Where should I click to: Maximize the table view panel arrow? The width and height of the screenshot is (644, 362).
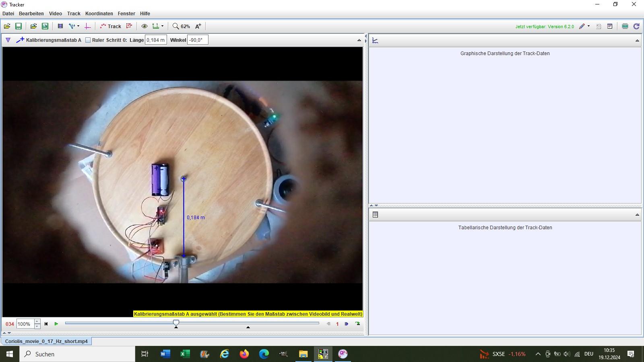[x=637, y=215]
